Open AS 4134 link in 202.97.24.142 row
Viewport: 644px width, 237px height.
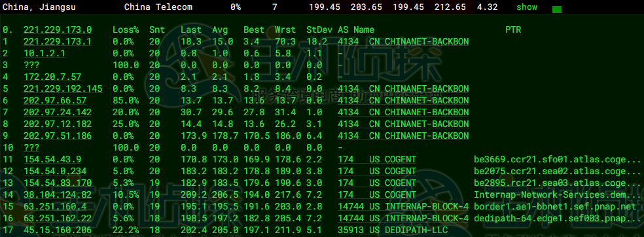[403, 113]
